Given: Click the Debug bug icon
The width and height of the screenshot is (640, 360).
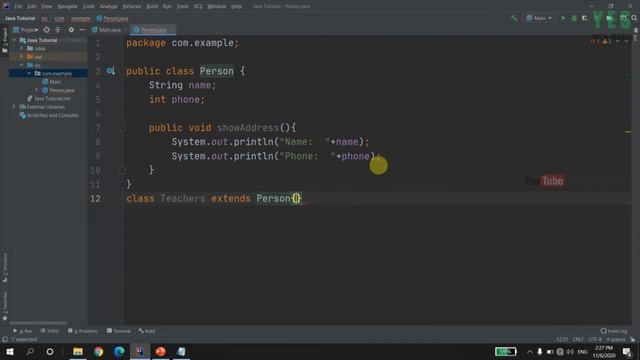Looking at the screenshot, I should (x=574, y=18).
